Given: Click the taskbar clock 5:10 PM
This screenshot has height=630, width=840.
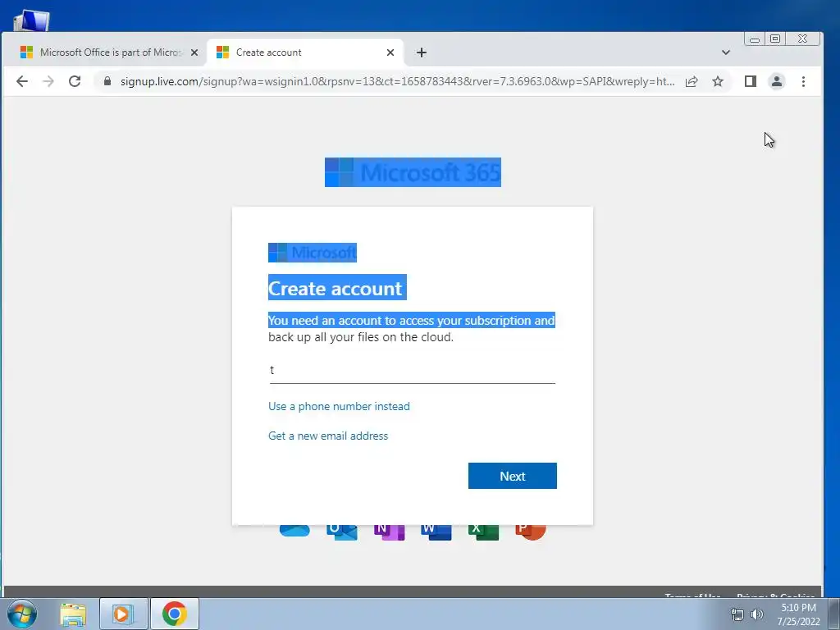Looking at the screenshot, I should tap(799, 614).
